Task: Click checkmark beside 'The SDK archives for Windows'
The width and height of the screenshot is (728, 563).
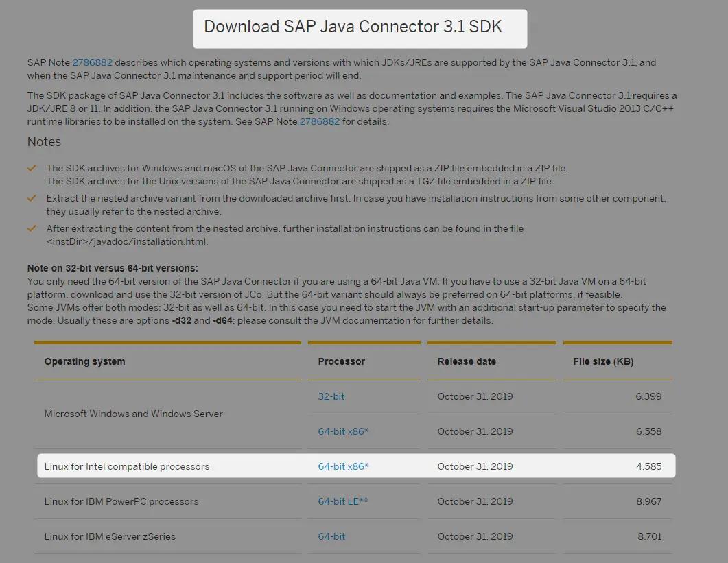Action: click(32, 168)
